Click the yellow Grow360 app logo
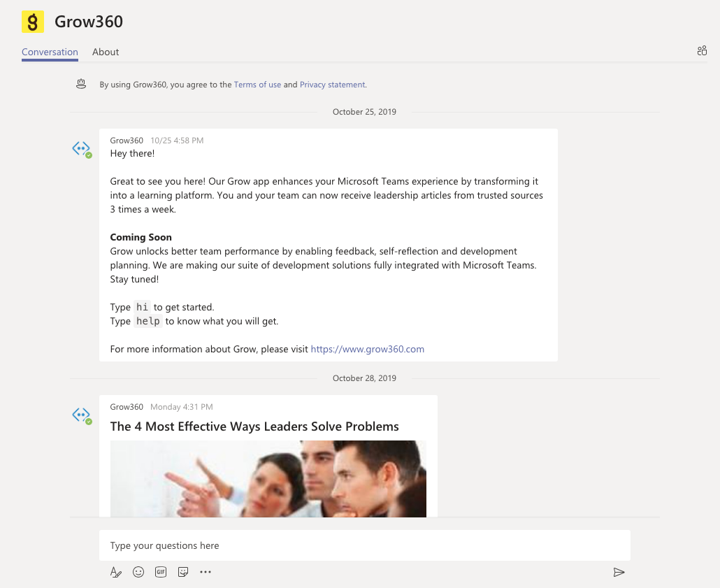 click(x=33, y=22)
